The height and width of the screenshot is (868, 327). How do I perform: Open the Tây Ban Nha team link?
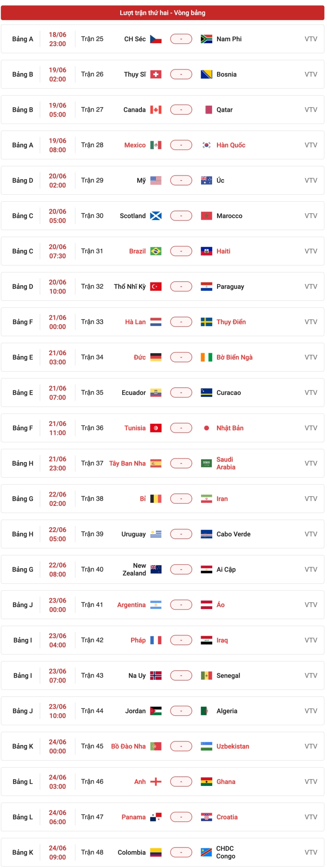127,463
